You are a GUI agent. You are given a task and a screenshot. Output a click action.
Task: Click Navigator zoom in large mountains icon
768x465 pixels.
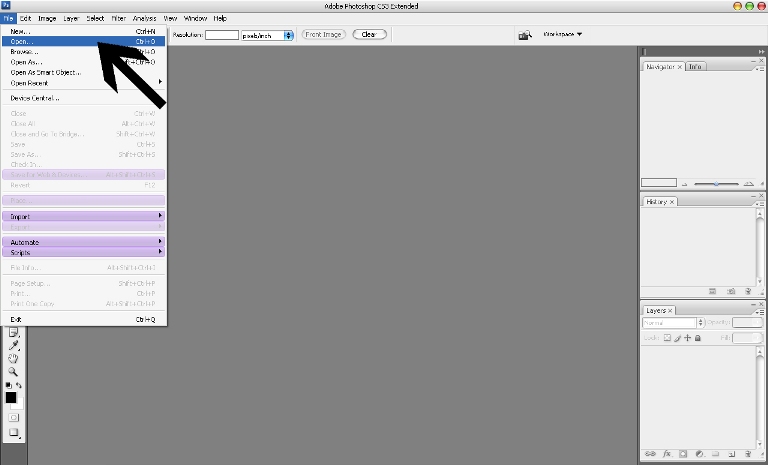(748, 184)
